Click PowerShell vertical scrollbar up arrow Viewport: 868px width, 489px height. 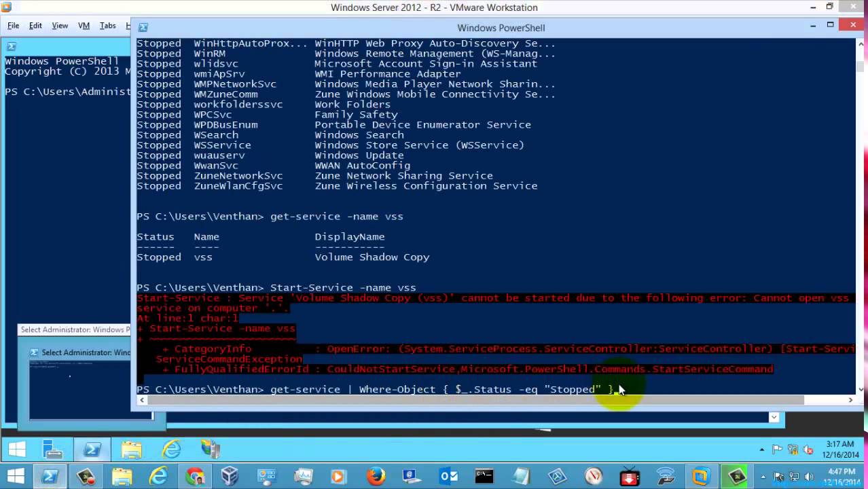click(861, 43)
